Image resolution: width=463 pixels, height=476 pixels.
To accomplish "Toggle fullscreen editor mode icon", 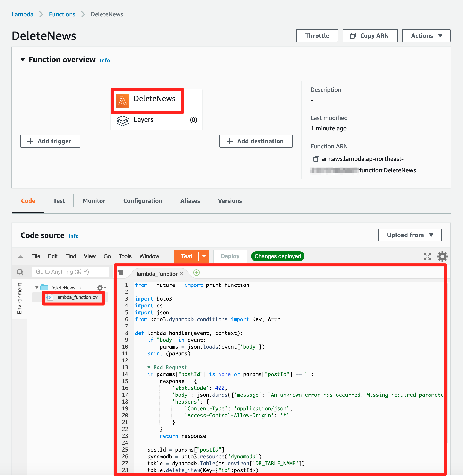I will (427, 256).
